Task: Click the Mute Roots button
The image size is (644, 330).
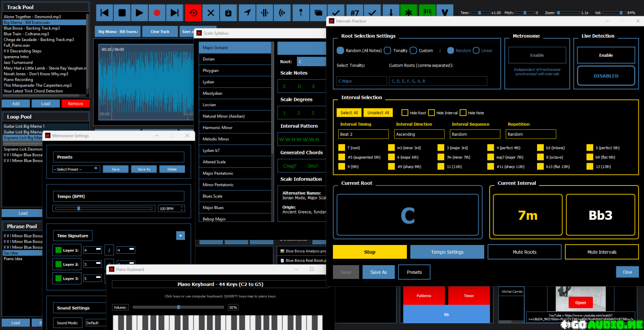Action: click(524, 252)
